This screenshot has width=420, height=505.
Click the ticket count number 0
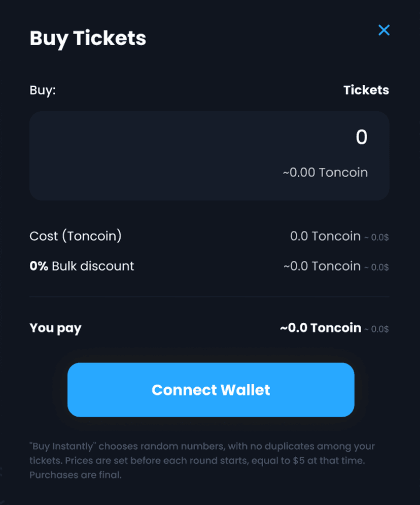[361, 138]
